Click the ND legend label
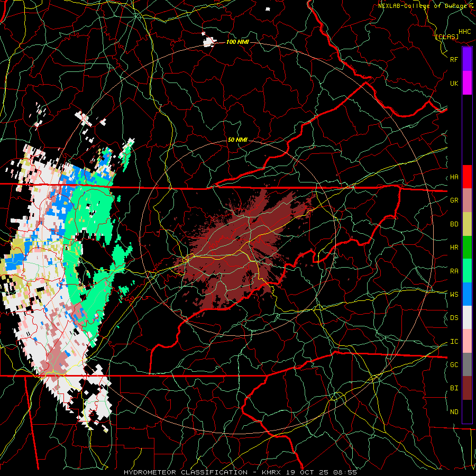Image resolution: width=476 pixels, height=476 pixels. [x=454, y=412]
